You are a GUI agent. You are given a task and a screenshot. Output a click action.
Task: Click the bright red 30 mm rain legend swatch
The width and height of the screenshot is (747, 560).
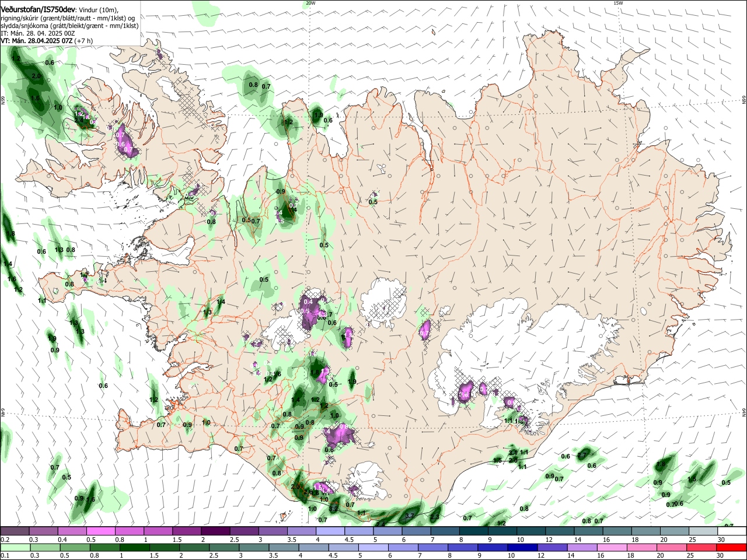click(x=731, y=548)
